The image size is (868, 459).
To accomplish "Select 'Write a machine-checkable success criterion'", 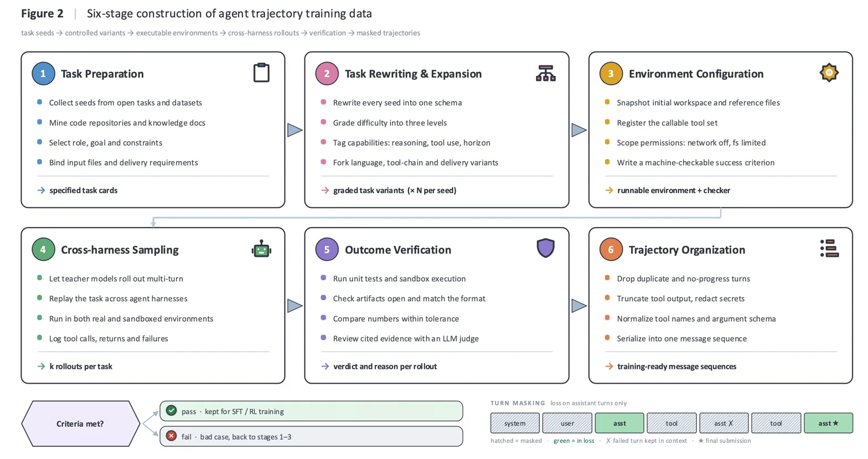I will point(696,162).
